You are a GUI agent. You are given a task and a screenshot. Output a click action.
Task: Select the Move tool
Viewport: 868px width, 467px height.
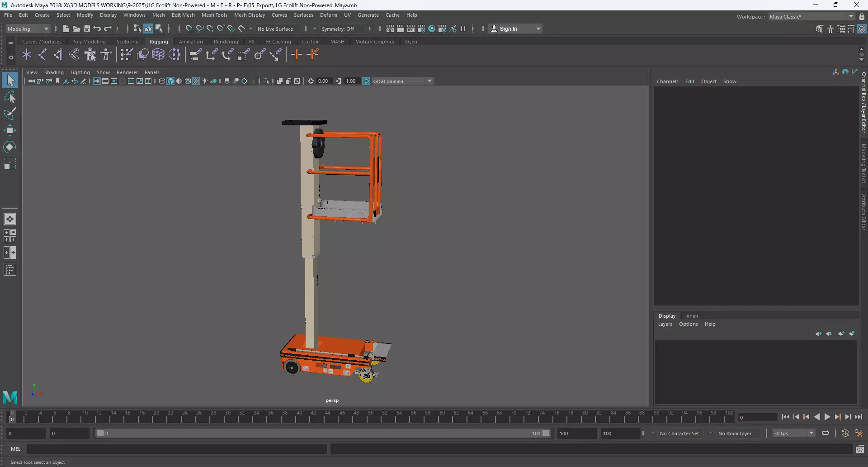click(10, 130)
